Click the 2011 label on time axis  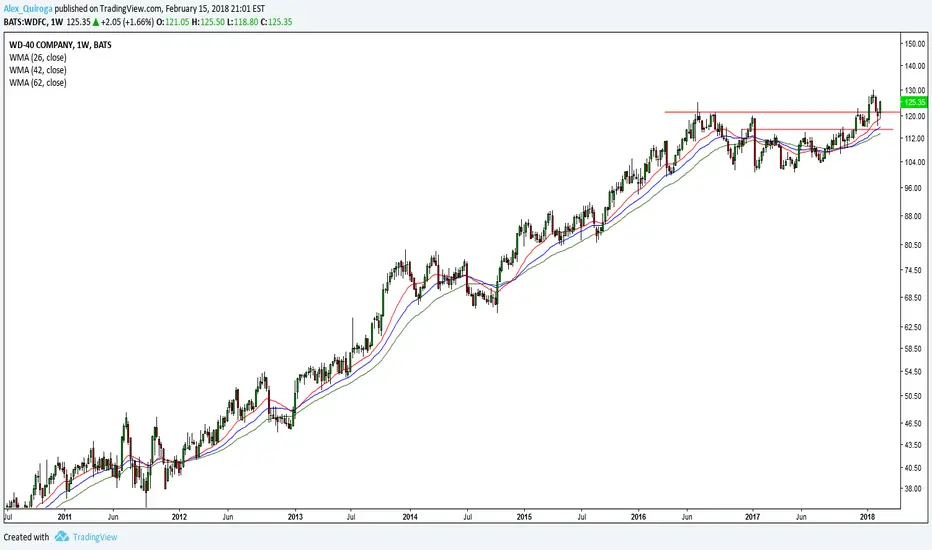point(64,517)
